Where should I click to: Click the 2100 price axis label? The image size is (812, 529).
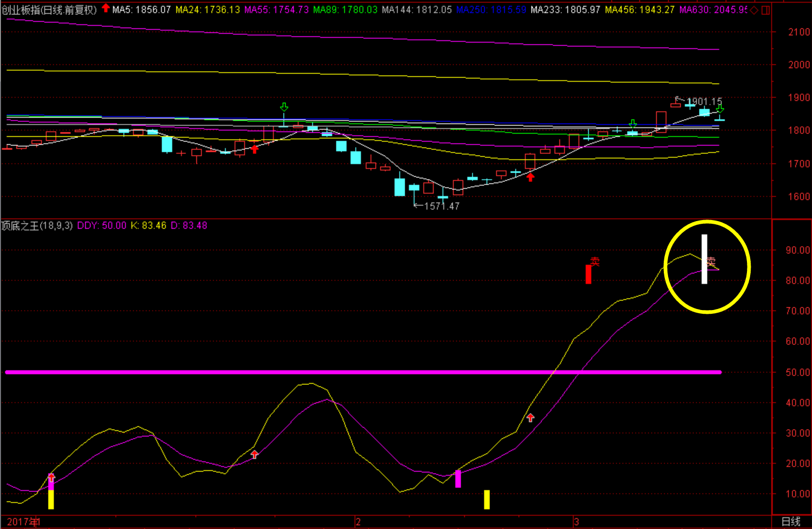click(x=799, y=32)
